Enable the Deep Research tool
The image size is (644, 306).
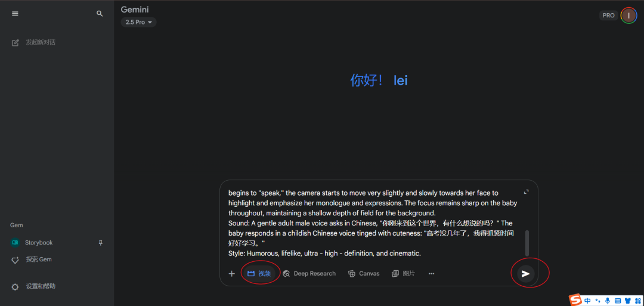309,274
